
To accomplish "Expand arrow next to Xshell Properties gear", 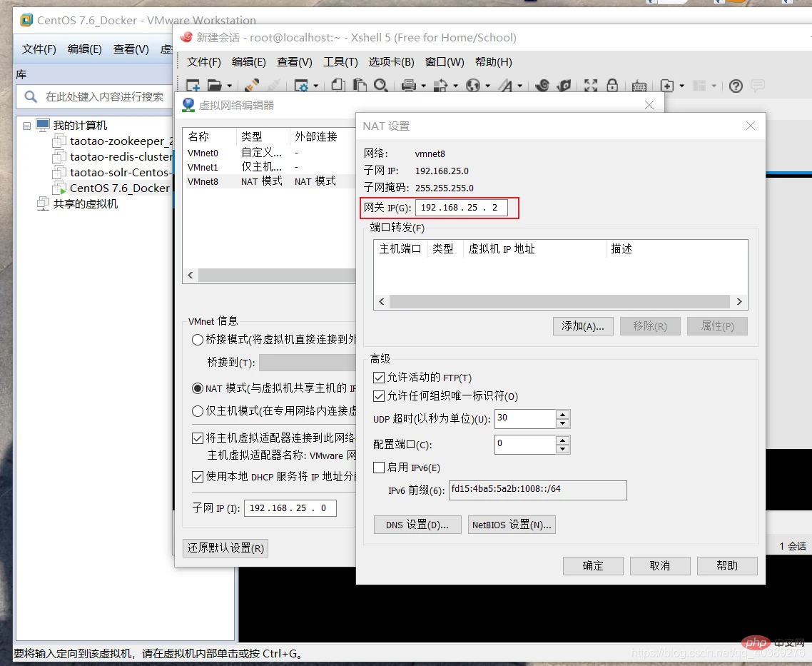I will [315, 86].
